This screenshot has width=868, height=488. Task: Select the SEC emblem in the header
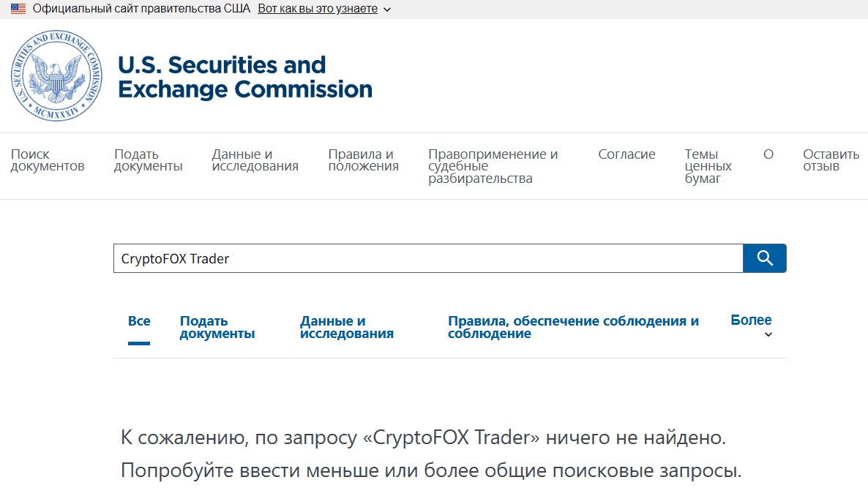click(x=56, y=75)
